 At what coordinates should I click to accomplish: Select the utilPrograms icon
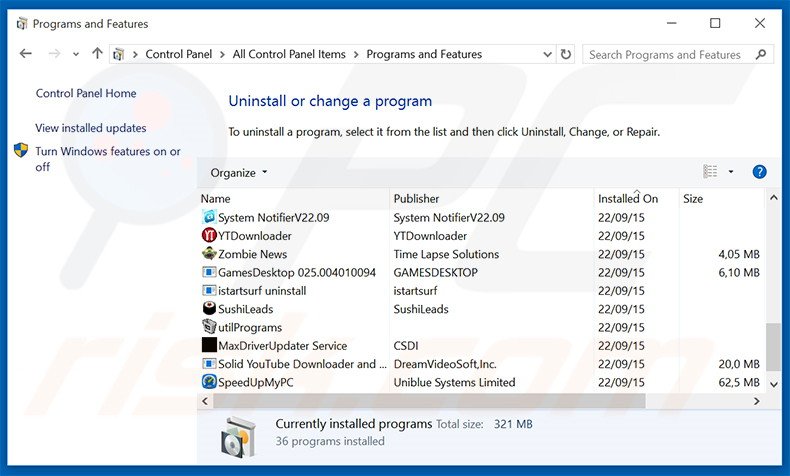click(x=209, y=326)
